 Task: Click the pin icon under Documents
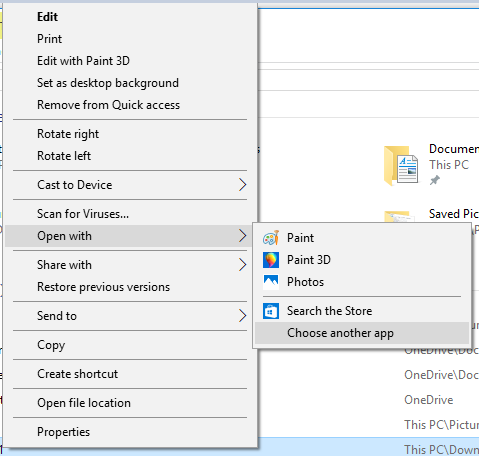click(434, 180)
